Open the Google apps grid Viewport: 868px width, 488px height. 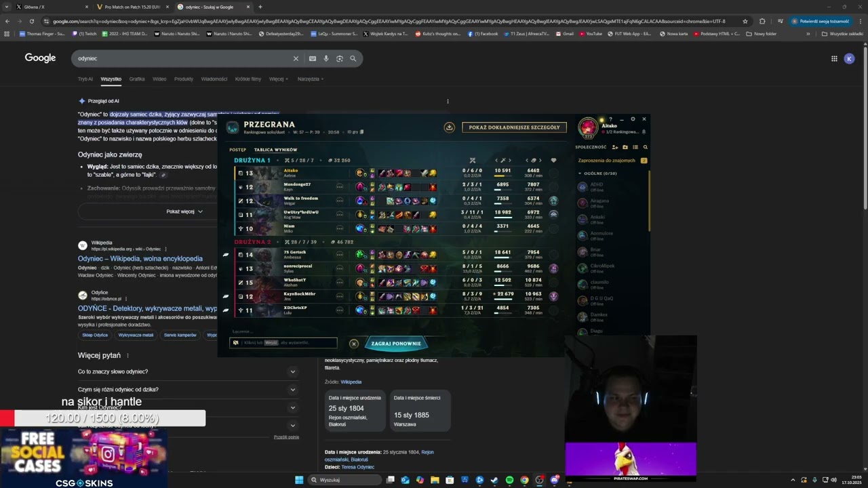834,58
